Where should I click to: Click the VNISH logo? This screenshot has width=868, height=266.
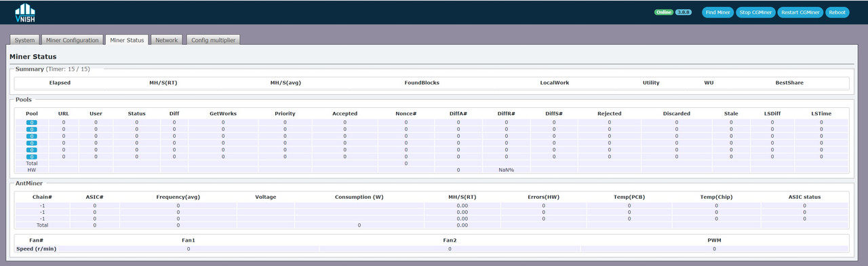pyautogui.click(x=25, y=12)
